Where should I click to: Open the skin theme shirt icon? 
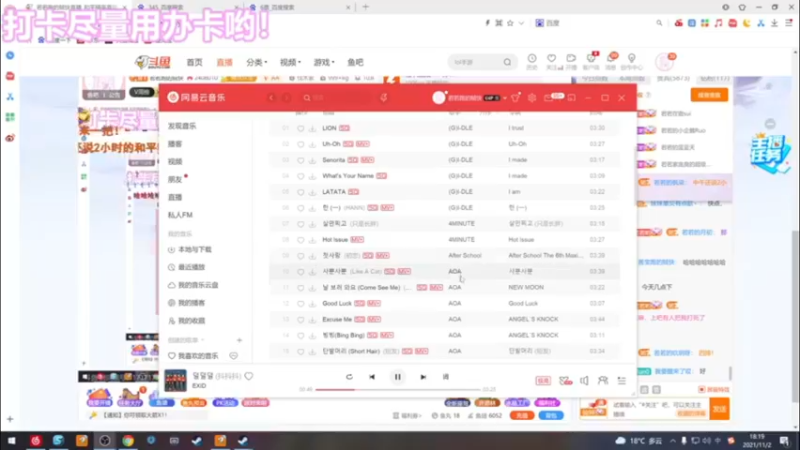(x=515, y=97)
